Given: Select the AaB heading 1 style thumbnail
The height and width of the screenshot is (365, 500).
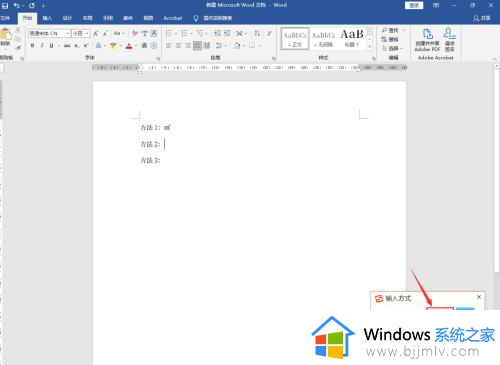Looking at the screenshot, I should (352, 38).
